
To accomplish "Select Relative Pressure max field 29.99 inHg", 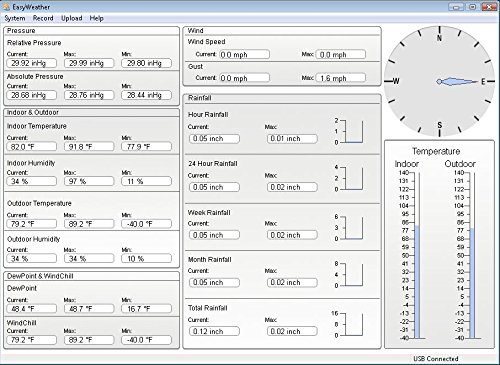I will point(89,63).
